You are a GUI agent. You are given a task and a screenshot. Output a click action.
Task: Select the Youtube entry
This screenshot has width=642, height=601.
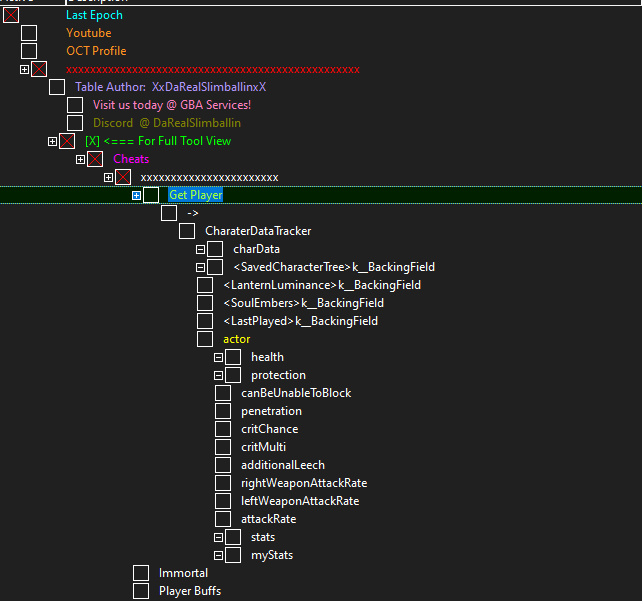[x=89, y=33]
